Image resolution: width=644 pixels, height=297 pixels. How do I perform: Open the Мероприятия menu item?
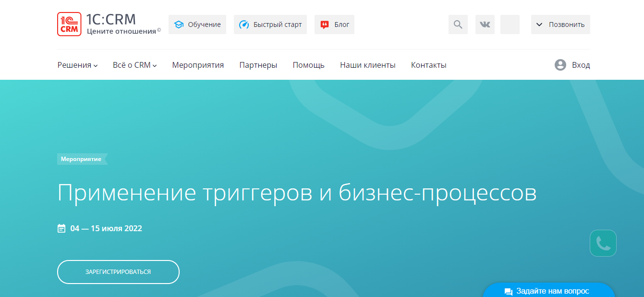coord(198,64)
